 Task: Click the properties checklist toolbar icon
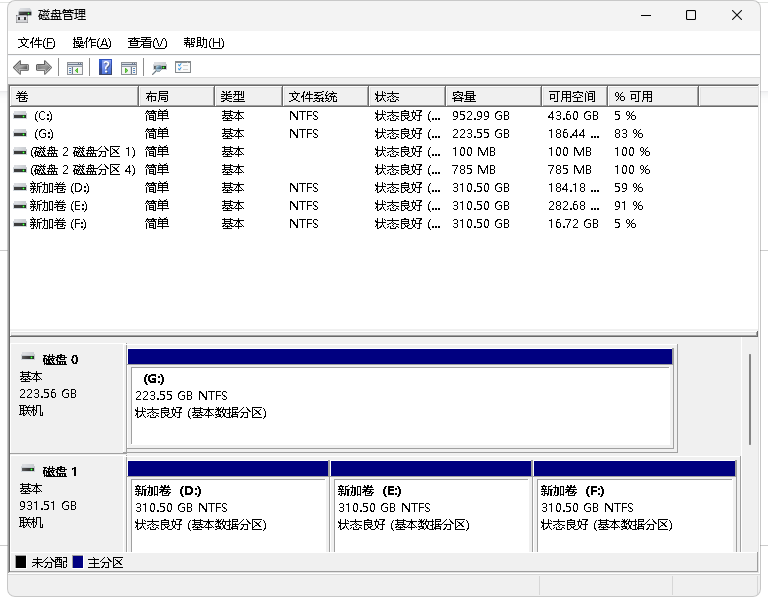pyautogui.click(x=183, y=67)
